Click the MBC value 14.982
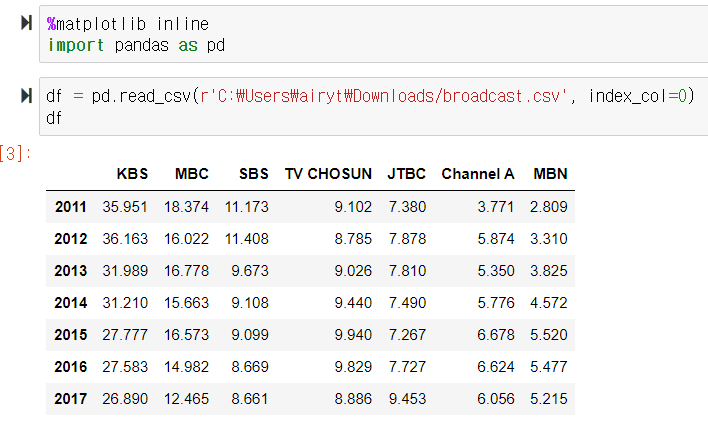 [186, 367]
